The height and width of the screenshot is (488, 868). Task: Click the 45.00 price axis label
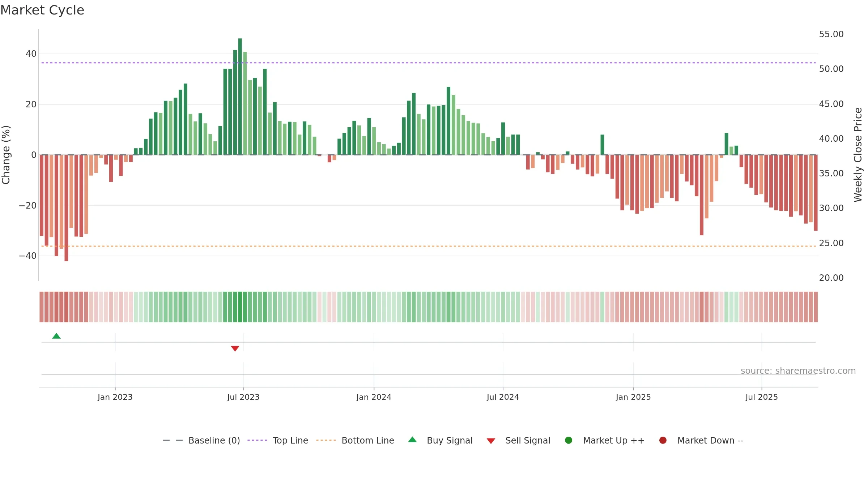tap(831, 104)
